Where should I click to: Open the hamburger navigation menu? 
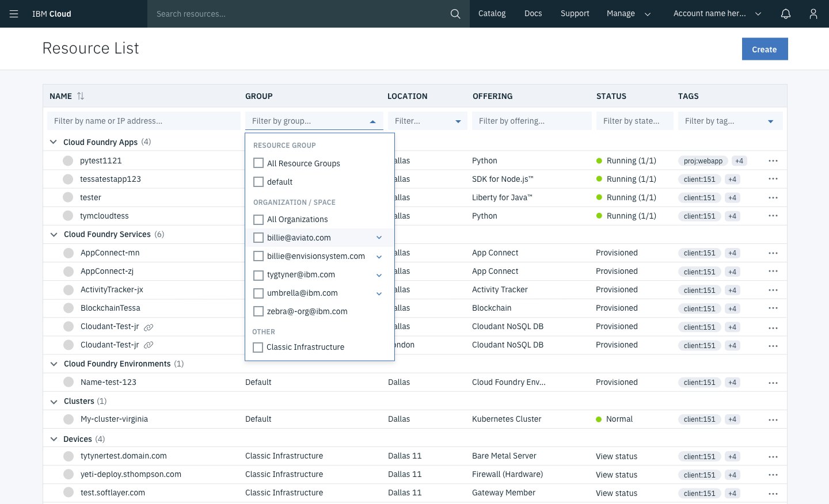[14, 14]
